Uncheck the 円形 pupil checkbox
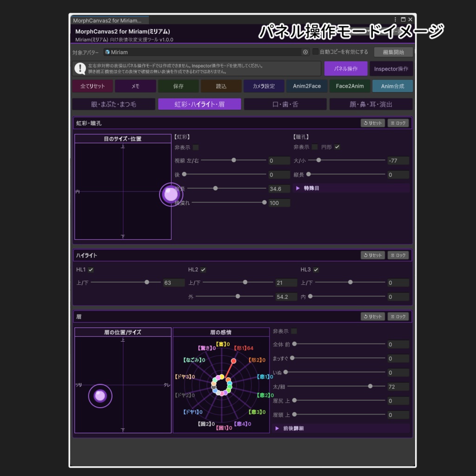This screenshot has height=476, width=476. click(x=337, y=147)
